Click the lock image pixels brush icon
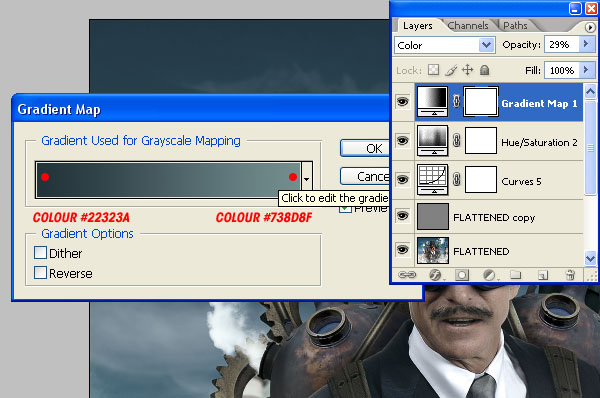The width and height of the screenshot is (600, 398). point(451,70)
